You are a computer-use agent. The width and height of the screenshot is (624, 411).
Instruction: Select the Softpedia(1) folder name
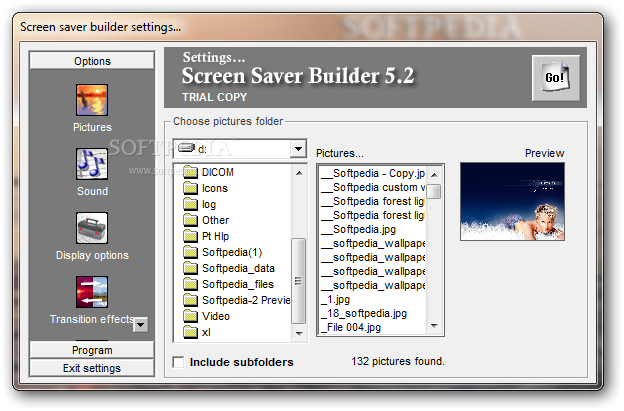click(x=232, y=252)
